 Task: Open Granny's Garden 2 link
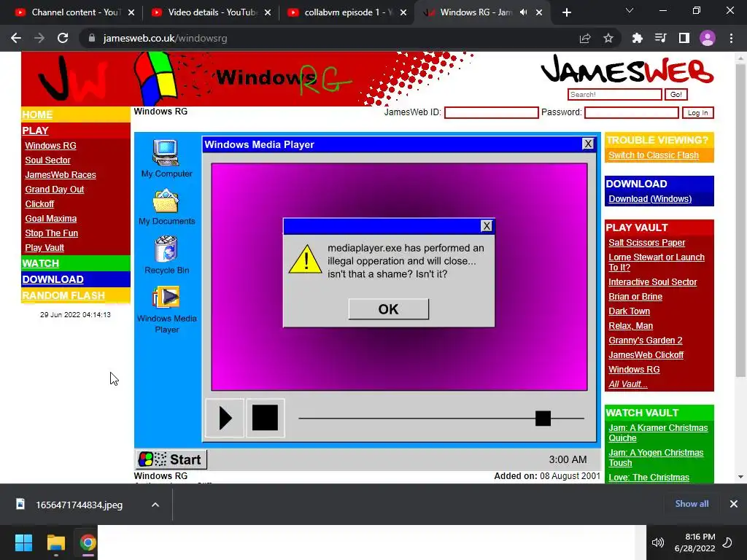tap(645, 340)
